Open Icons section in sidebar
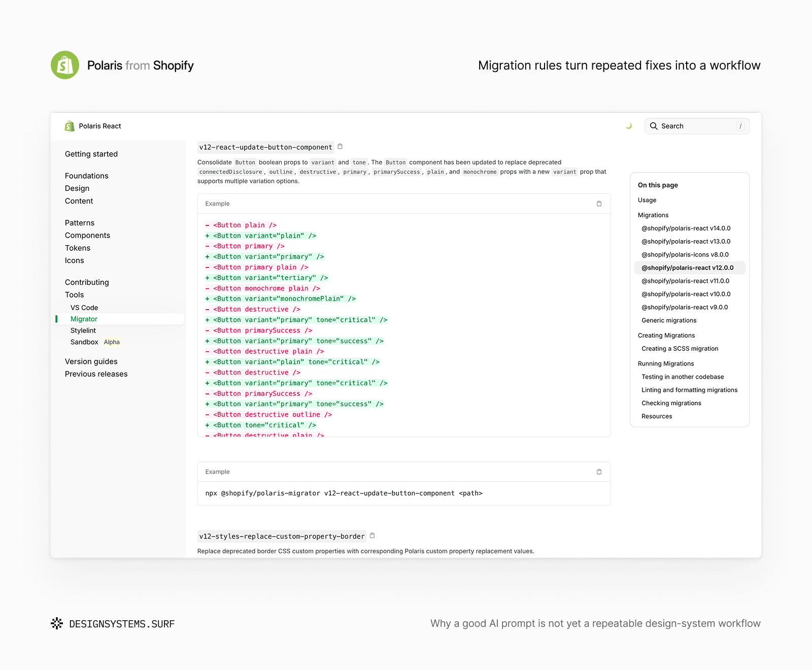Image resolution: width=812 pixels, height=670 pixels. click(x=75, y=260)
